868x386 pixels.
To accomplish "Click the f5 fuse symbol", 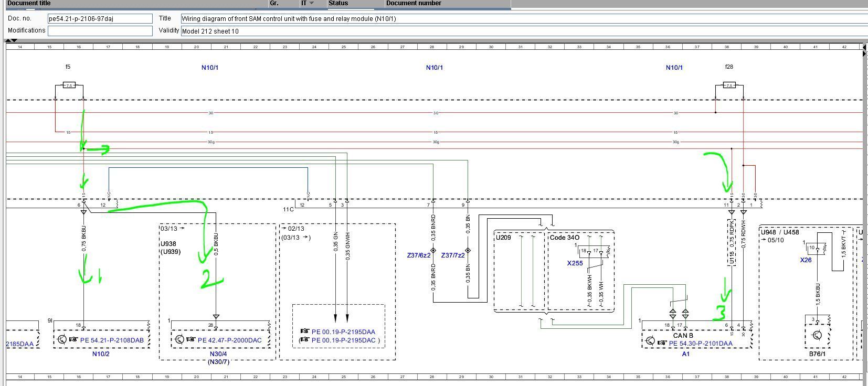I will coord(69,85).
